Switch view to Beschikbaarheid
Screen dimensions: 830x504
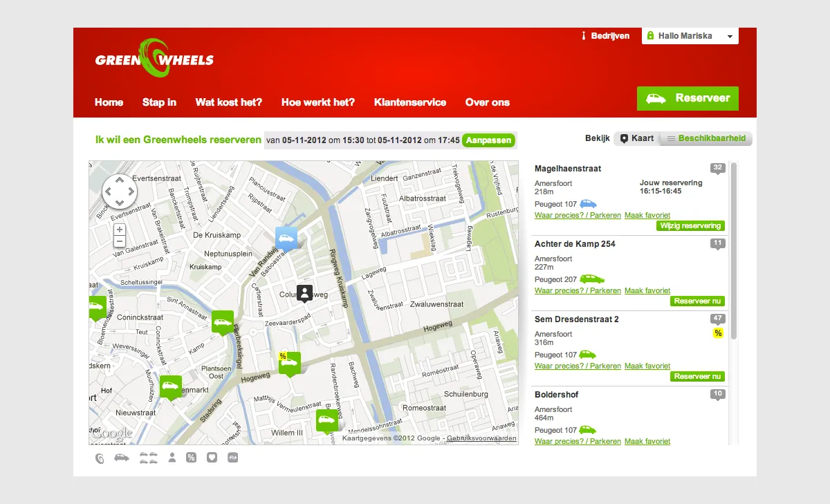click(705, 138)
